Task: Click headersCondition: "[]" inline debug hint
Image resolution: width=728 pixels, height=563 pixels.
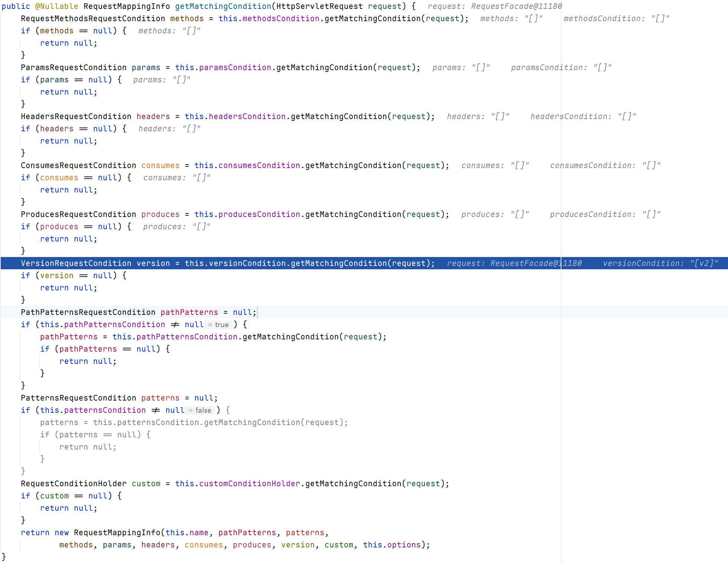Action: (x=583, y=116)
